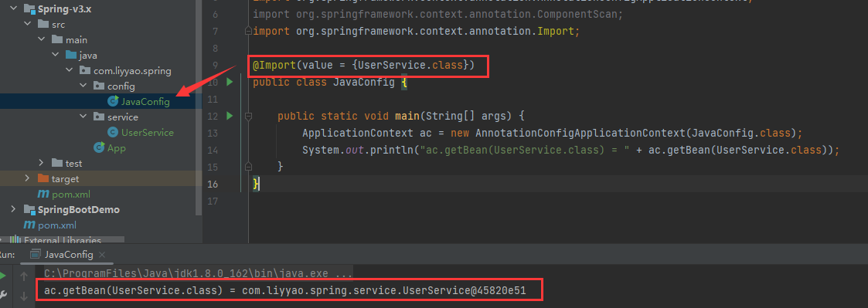This screenshot has height=308, width=868.
Task: Run main method from line 12 gutter
Action: tap(230, 116)
